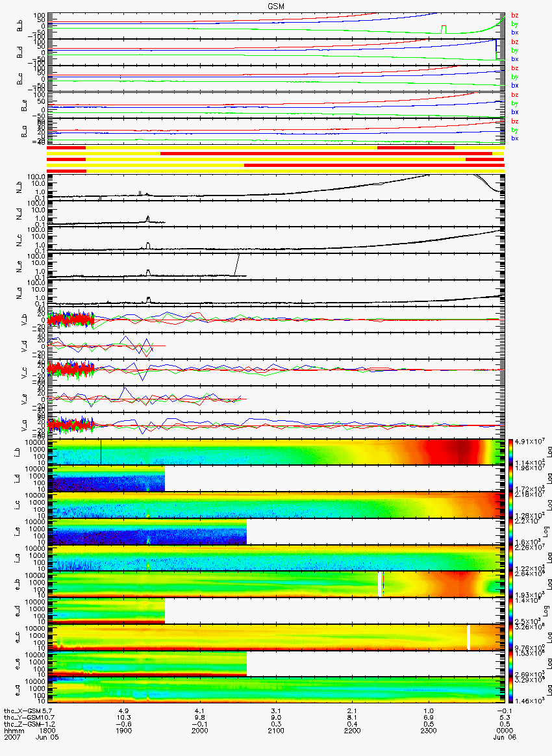This screenshot has height=756, width=552.
Task: Click the long red segment in second status bar
Action: coord(326,153)
